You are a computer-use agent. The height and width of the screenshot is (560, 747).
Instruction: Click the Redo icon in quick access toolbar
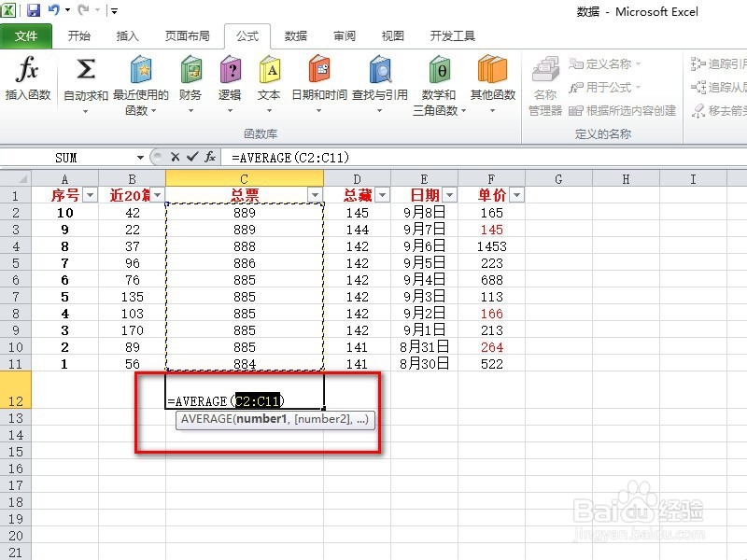(83, 10)
